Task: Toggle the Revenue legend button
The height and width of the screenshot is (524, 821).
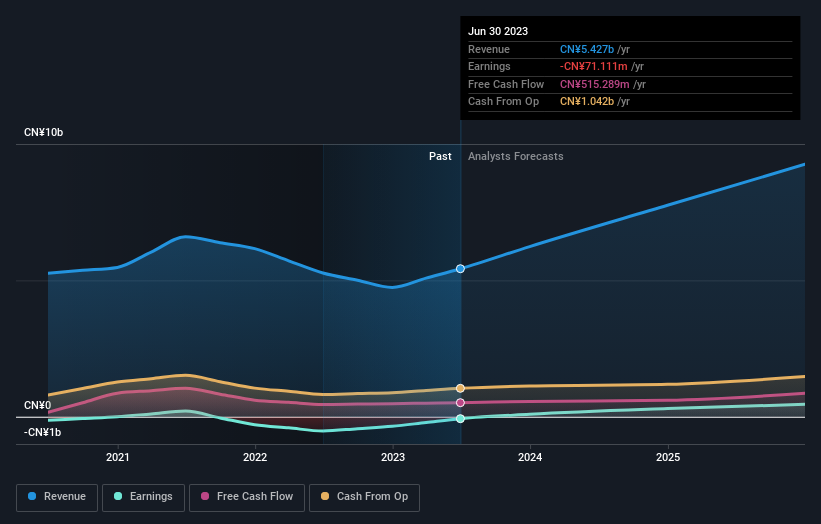Action: 57,497
